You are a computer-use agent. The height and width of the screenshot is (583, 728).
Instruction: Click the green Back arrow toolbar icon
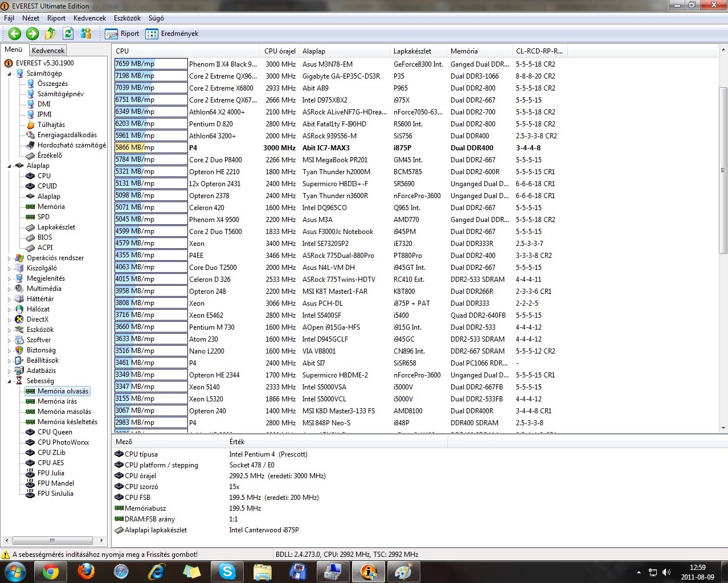[x=15, y=34]
